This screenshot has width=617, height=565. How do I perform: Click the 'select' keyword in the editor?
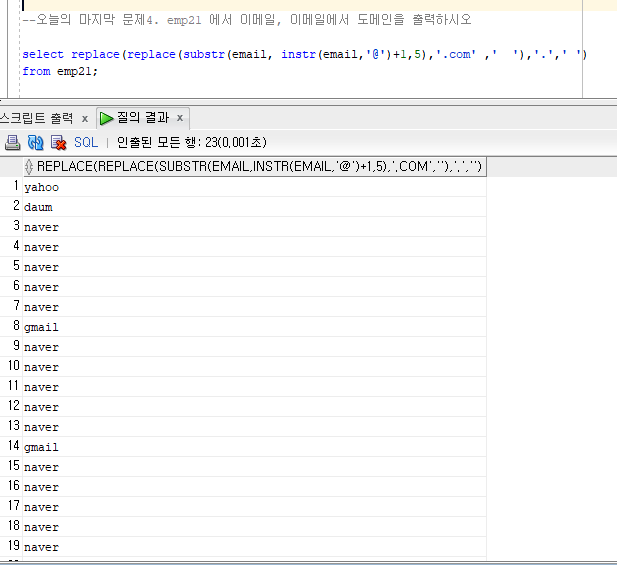click(43, 54)
